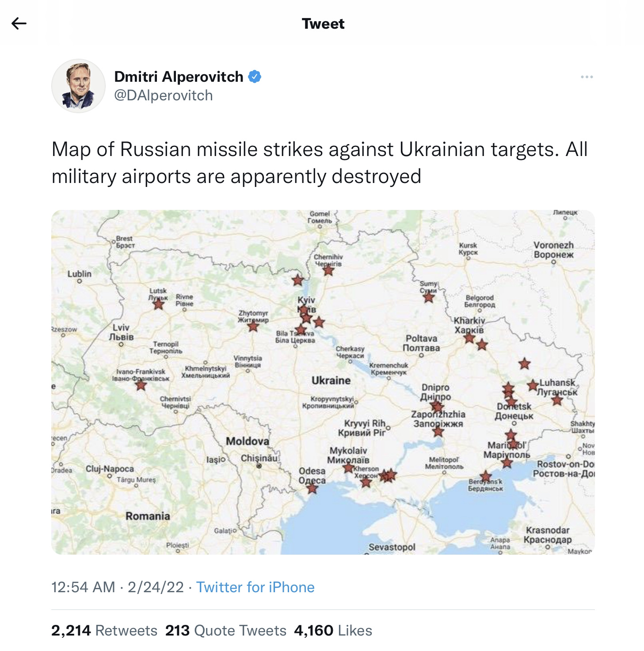Open the tweet's three-dot more menu

587,77
